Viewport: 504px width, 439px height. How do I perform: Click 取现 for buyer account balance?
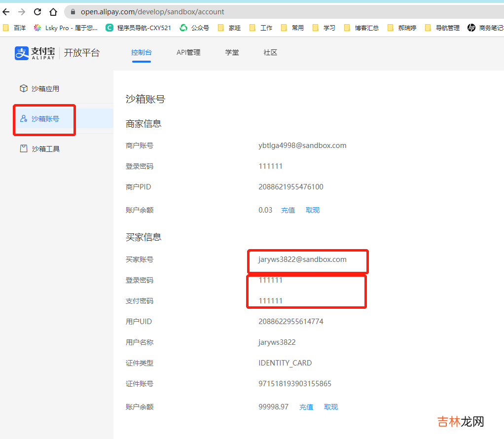coord(331,407)
